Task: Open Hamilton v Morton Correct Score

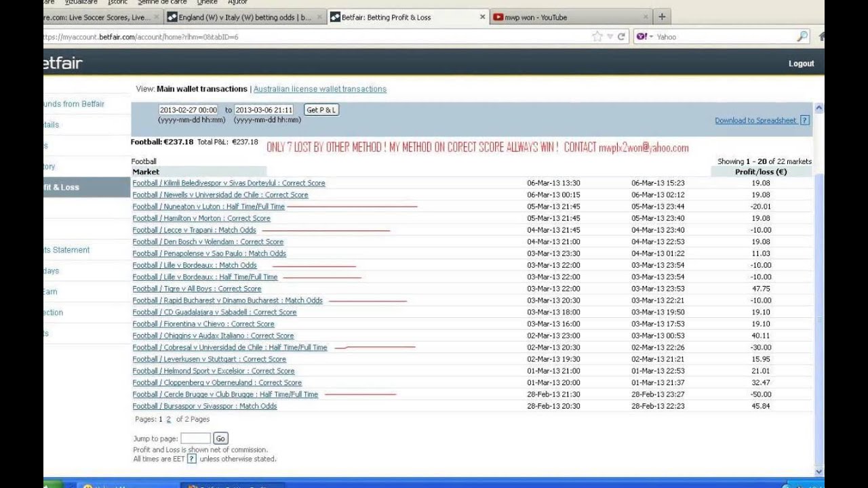Action: click(201, 218)
